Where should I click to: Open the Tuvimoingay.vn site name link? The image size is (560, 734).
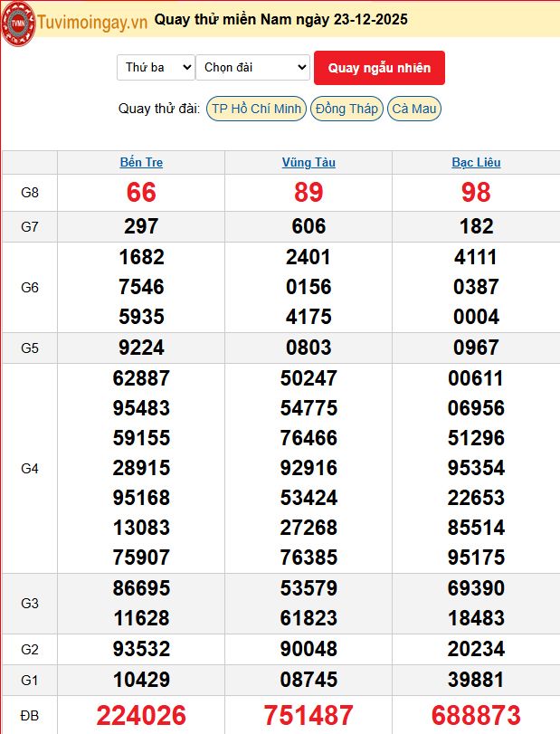pos(91,20)
